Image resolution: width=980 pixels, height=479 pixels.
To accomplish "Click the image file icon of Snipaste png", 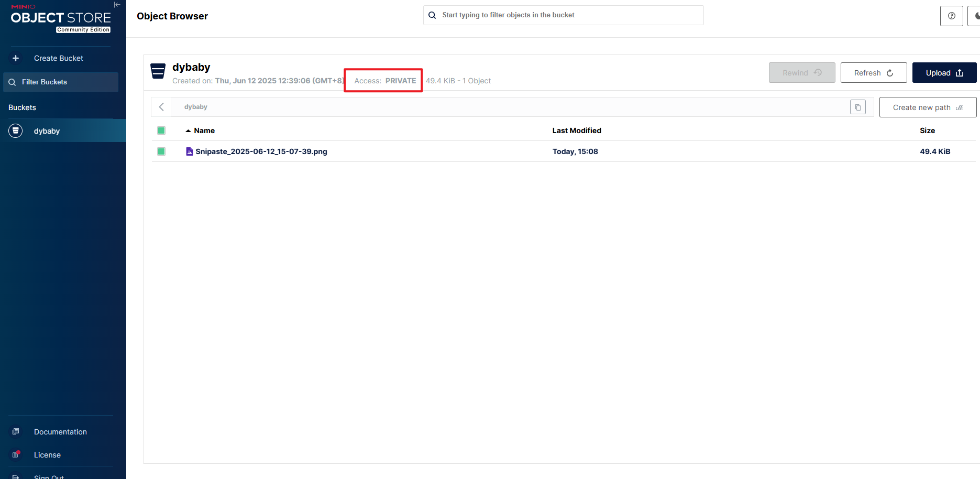I will [x=190, y=151].
